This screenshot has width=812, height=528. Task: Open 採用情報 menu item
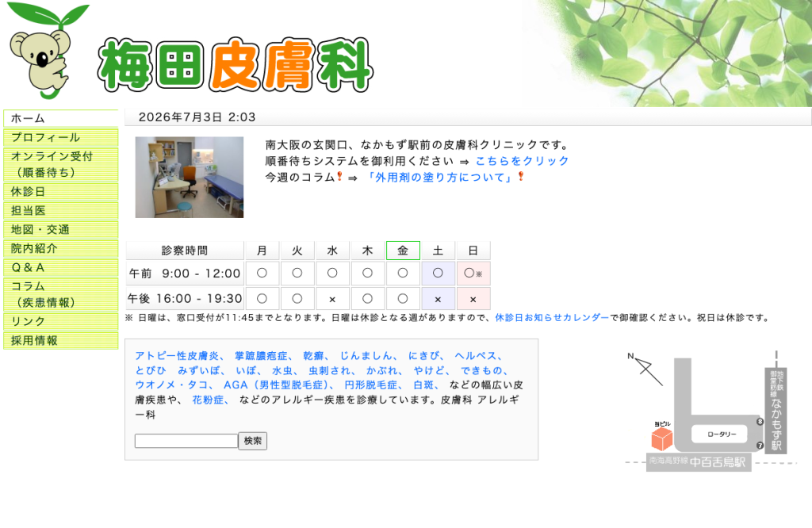60,341
